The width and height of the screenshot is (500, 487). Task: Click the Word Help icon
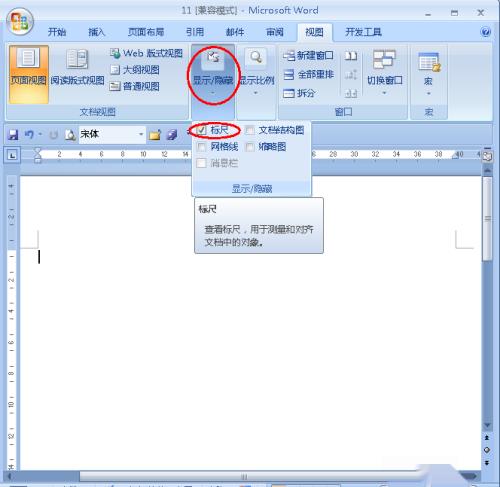coord(486,32)
